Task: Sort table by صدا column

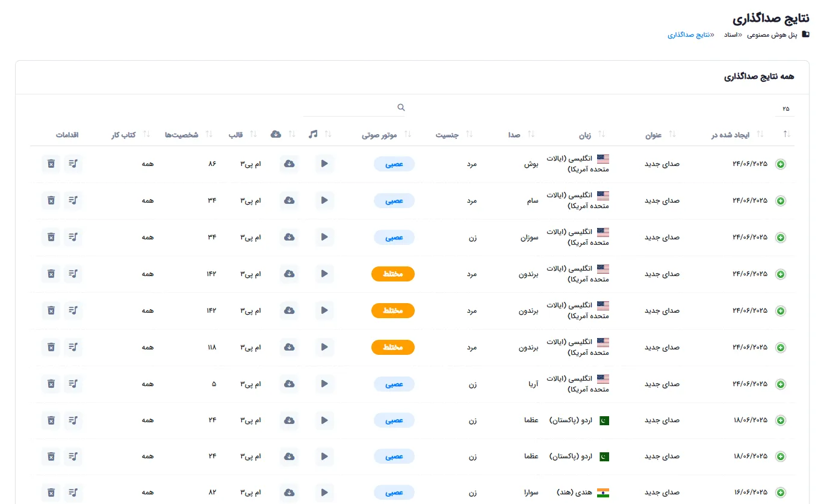Action: click(x=521, y=135)
